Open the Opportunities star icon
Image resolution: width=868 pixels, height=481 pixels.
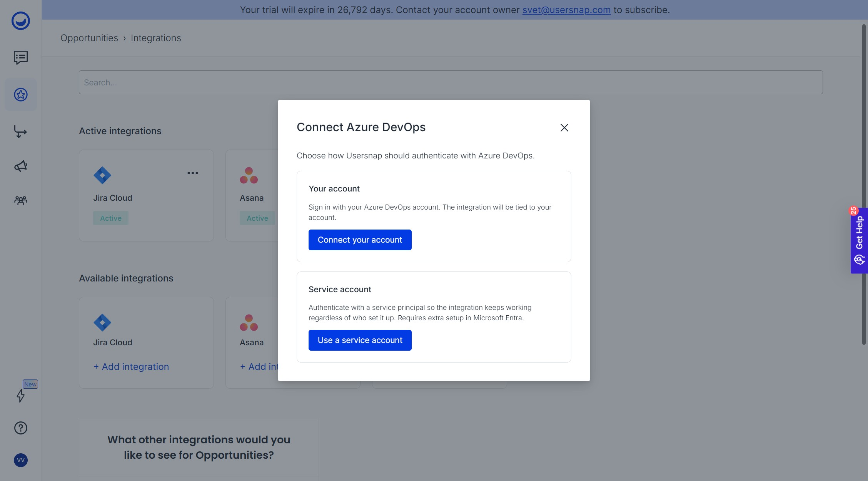(21, 95)
